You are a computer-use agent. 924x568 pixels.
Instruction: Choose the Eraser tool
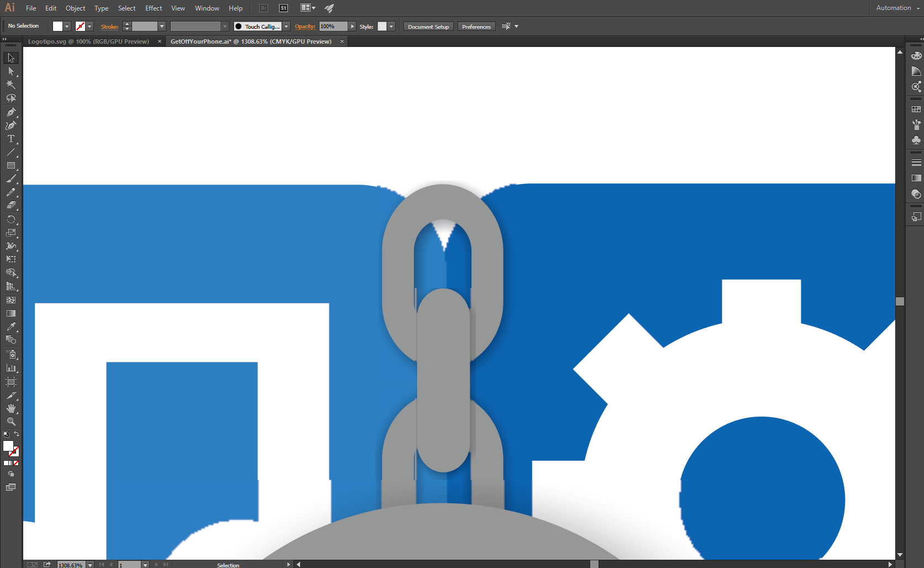11,206
